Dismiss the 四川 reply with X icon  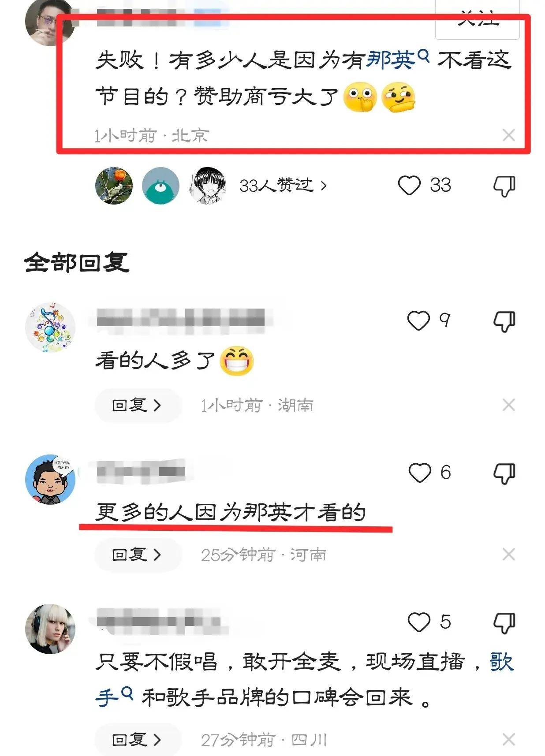pyautogui.click(x=509, y=739)
